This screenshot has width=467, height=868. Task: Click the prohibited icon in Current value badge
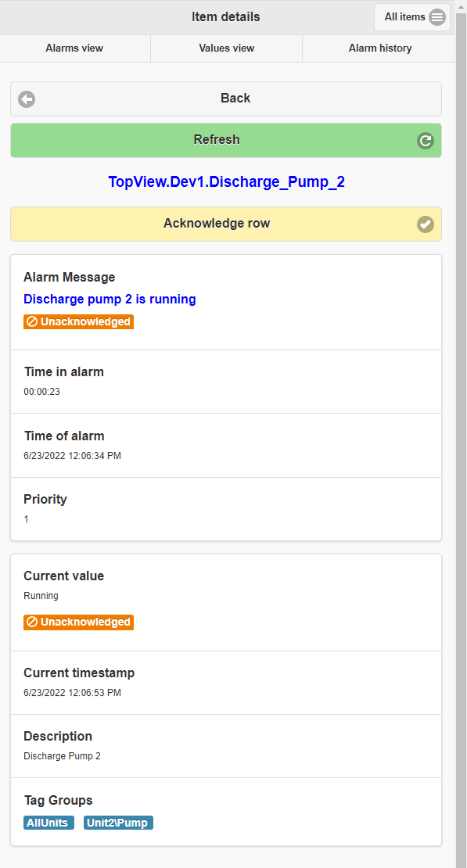tap(32, 622)
